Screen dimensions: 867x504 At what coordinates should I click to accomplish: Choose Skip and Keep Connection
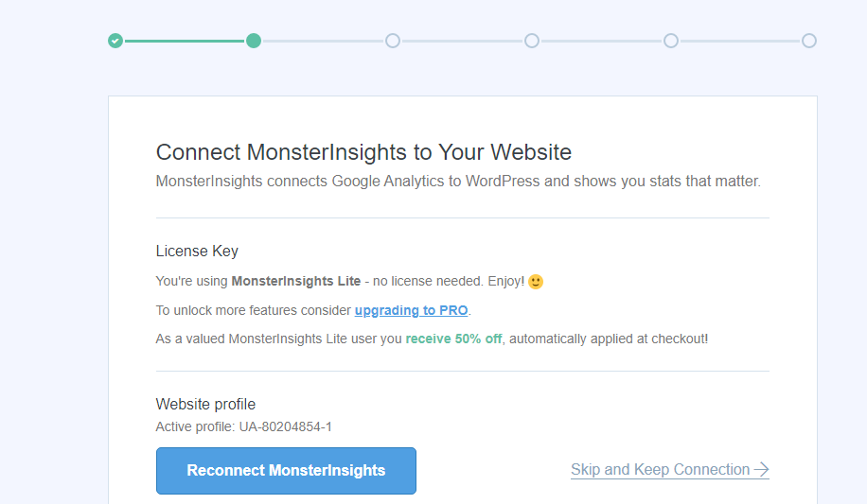(669, 470)
